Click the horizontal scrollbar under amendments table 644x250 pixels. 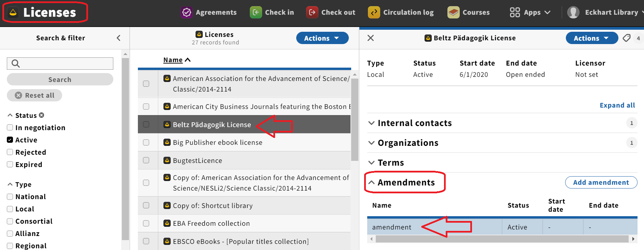pyautogui.click(x=502, y=239)
